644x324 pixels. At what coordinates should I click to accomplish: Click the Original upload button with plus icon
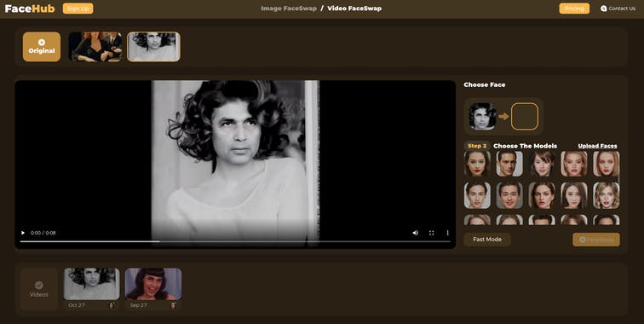click(x=42, y=47)
